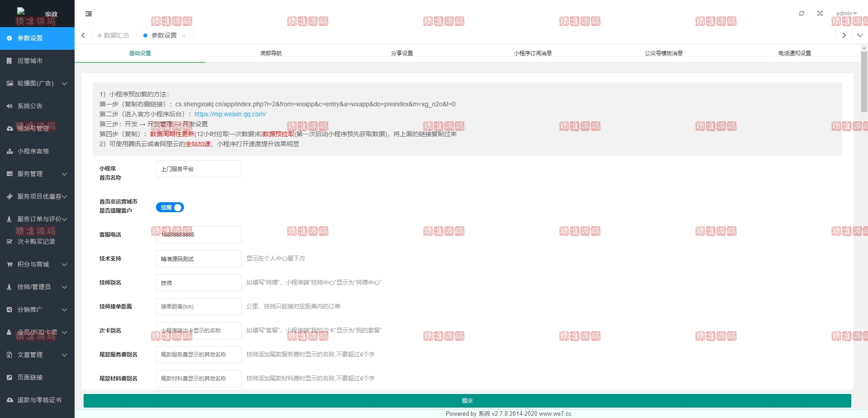This screenshot has height=418, width=868.
Task: Click the refresh icon in top bar
Action: coord(802,13)
